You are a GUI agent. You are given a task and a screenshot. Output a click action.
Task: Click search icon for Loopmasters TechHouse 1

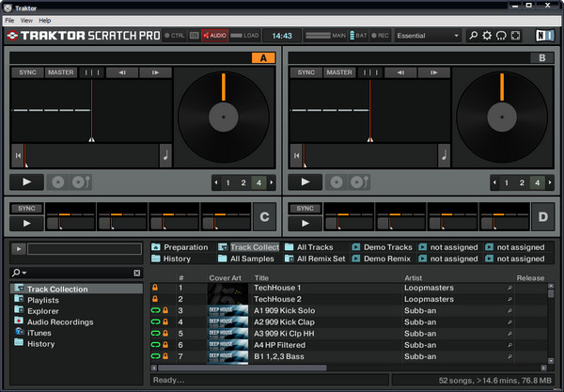point(510,287)
